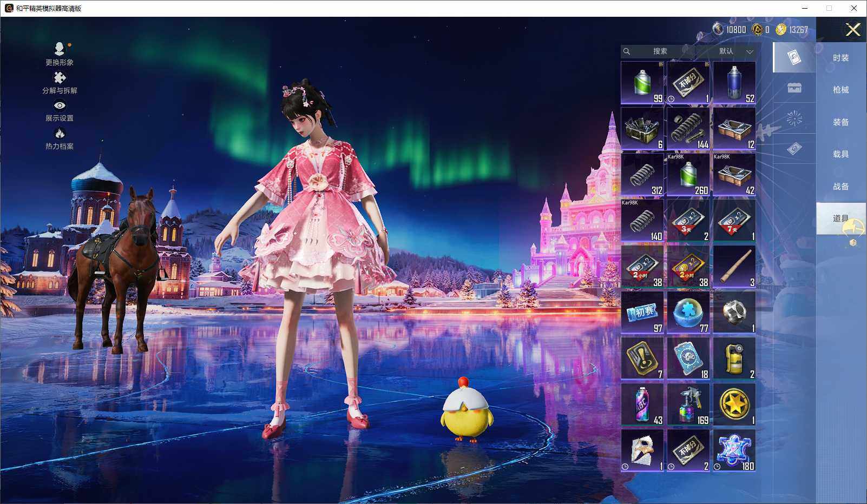Select the parts crate item 6

point(642,128)
